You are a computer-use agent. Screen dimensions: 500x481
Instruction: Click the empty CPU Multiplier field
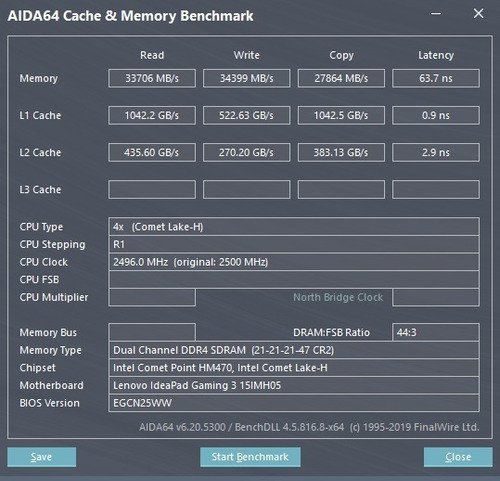click(152, 297)
